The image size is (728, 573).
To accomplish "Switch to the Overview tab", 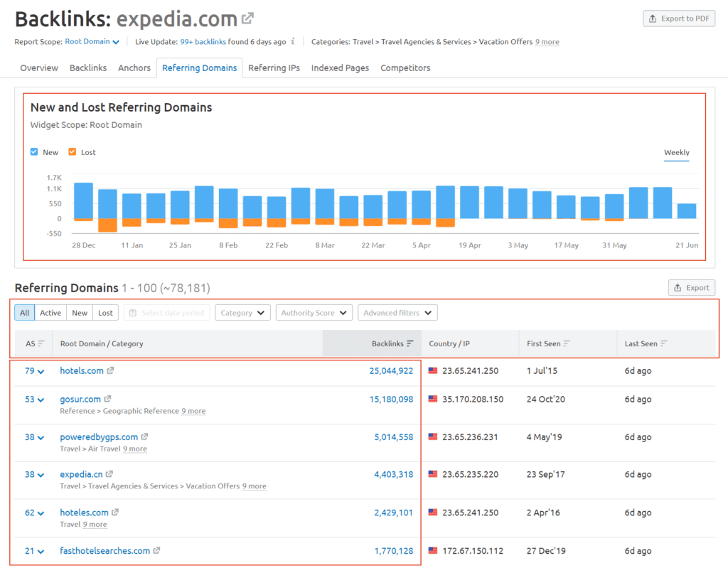I will pos(39,68).
